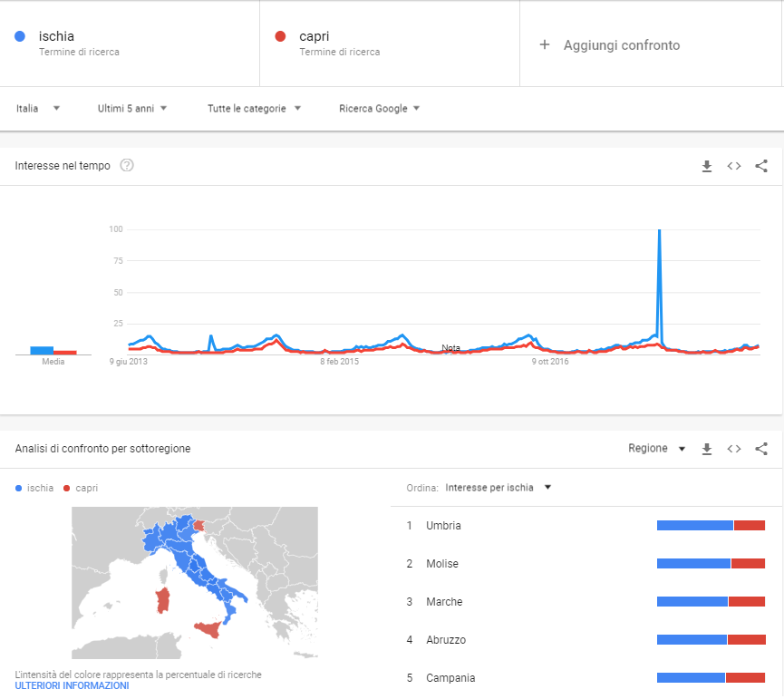784x699 pixels.
Task: Download the Interesse nel tempo chart data
Action: tap(706, 166)
